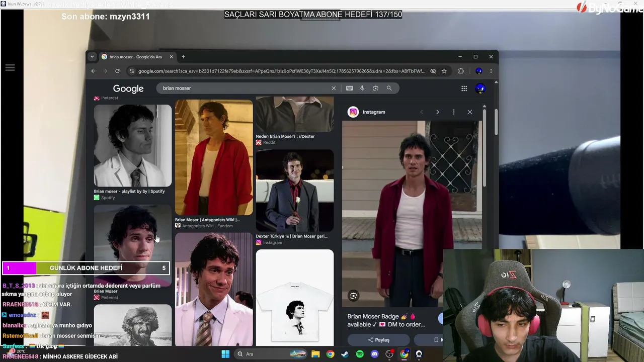Select the white t-shirt print thumbnail

(295, 297)
